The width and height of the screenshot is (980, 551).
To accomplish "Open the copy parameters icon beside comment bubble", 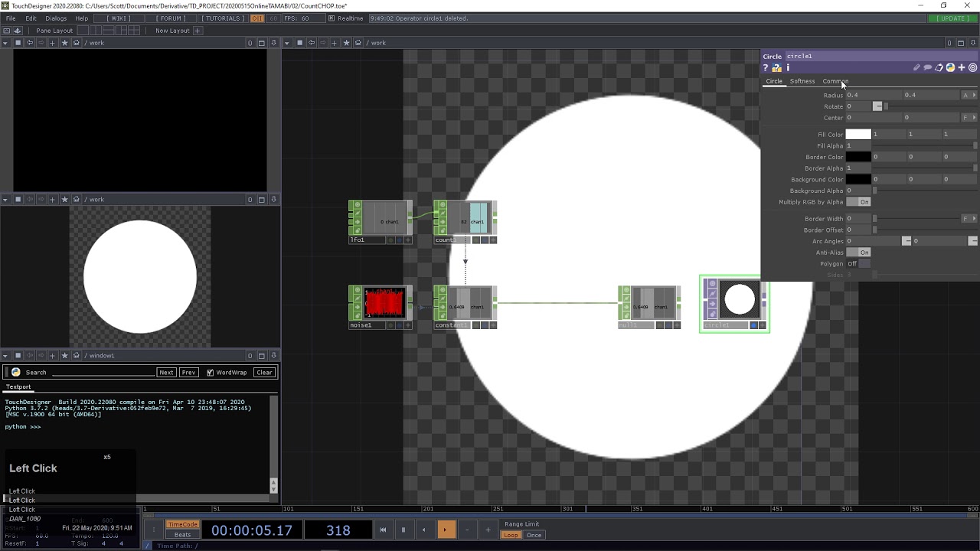I will [x=939, y=68].
